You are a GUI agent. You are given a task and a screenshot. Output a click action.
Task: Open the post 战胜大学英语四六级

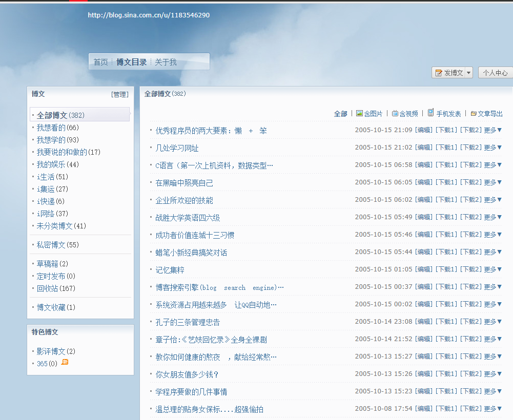(x=188, y=218)
